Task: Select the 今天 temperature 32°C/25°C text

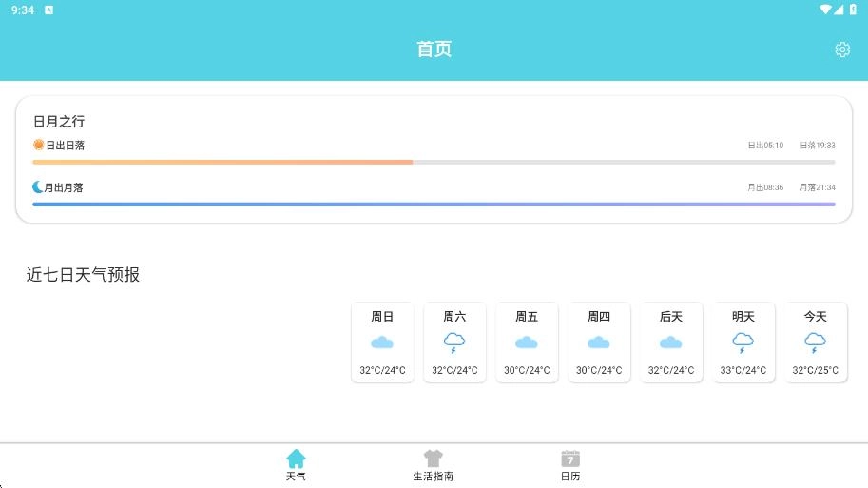Action: 815,370
